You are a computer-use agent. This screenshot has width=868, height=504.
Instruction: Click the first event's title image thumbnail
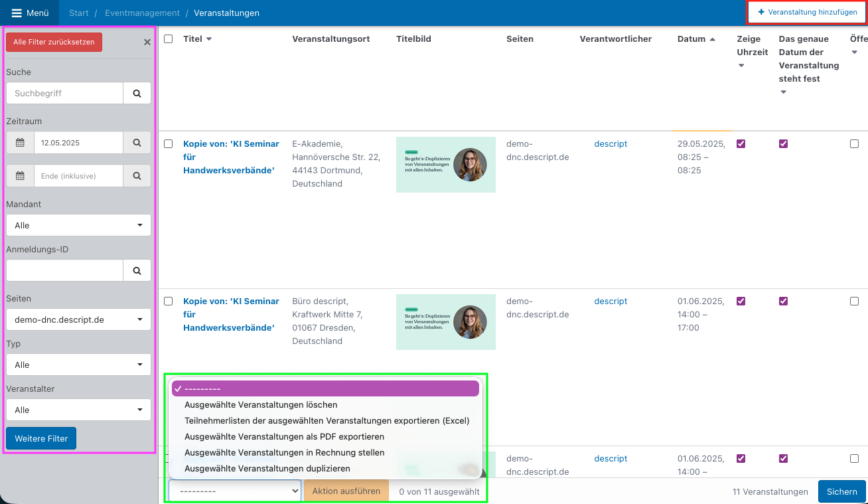pos(445,165)
